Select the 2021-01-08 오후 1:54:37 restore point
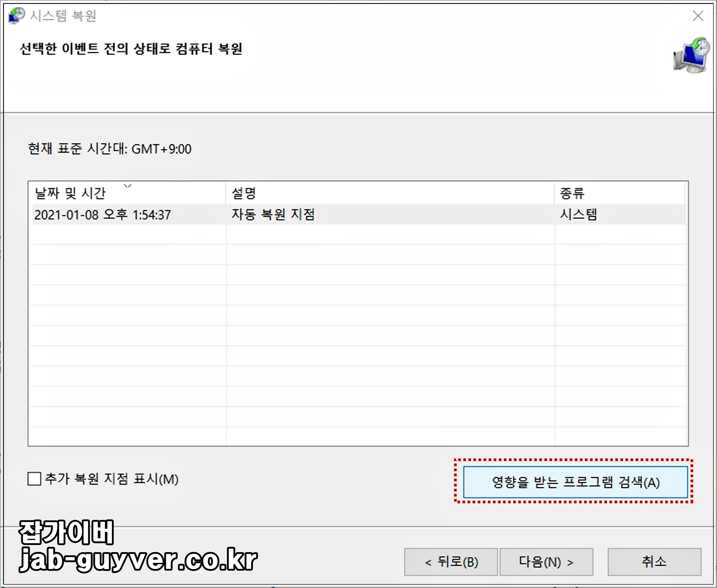The height and width of the screenshot is (588, 717). (x=103, y=215)
